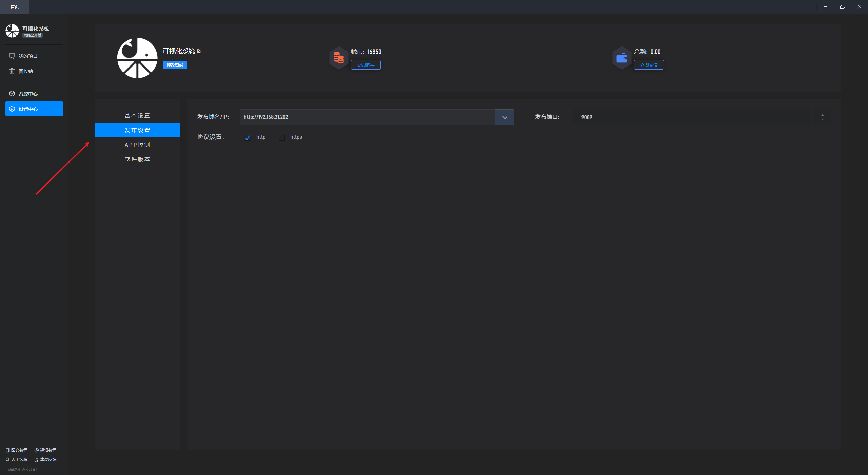Click the orange 鲸币 coins icon
This screenshot has width=868, height=475.
(x=338, y=58)
